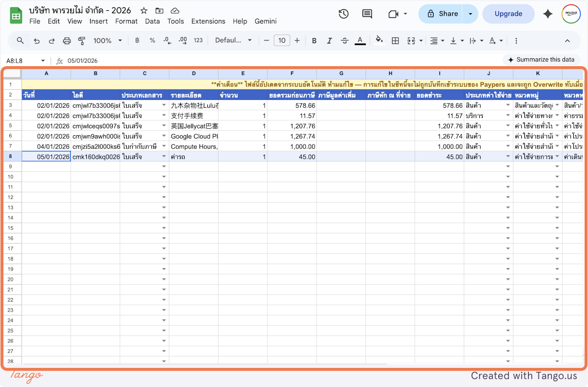Open the Data menu
Viewport: 588px width, 387px height.
[x=152, y=21]
